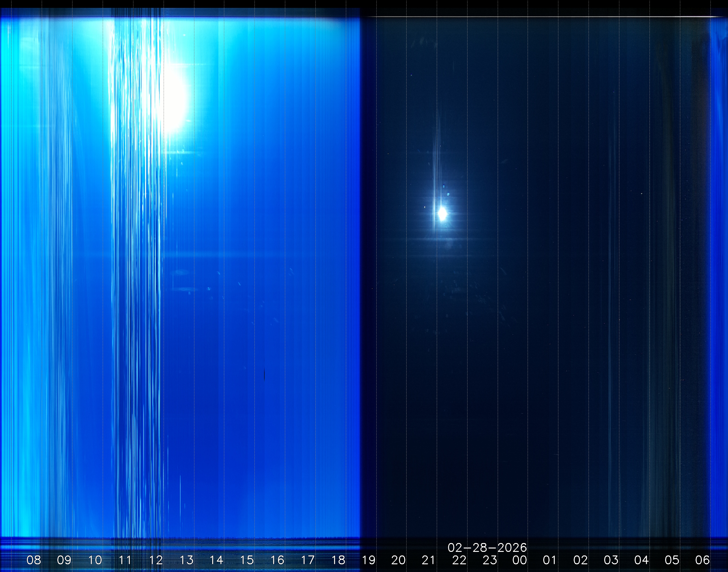Select the 10 hour marker
The height and width of the screenshot is (572, 728).
click(95, 560)
